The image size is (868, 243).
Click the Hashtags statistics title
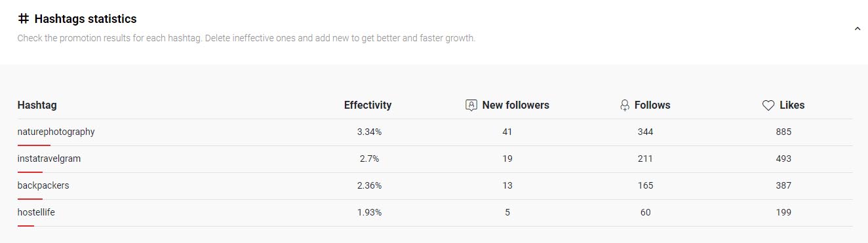[85, 19]
